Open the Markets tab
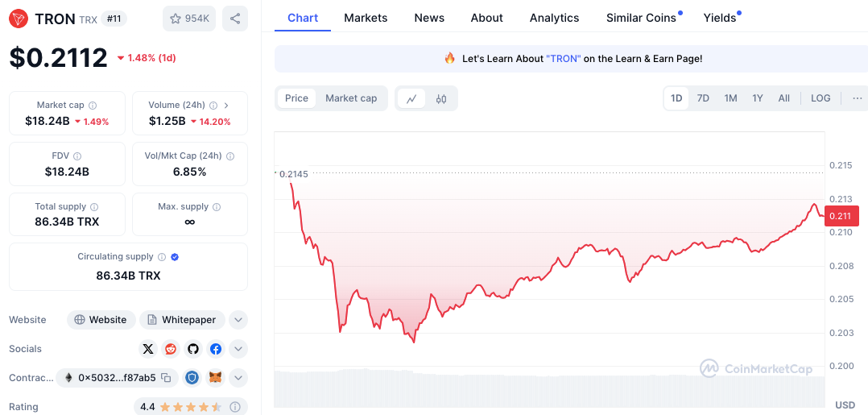868x415 pixels. pos(366,18)
